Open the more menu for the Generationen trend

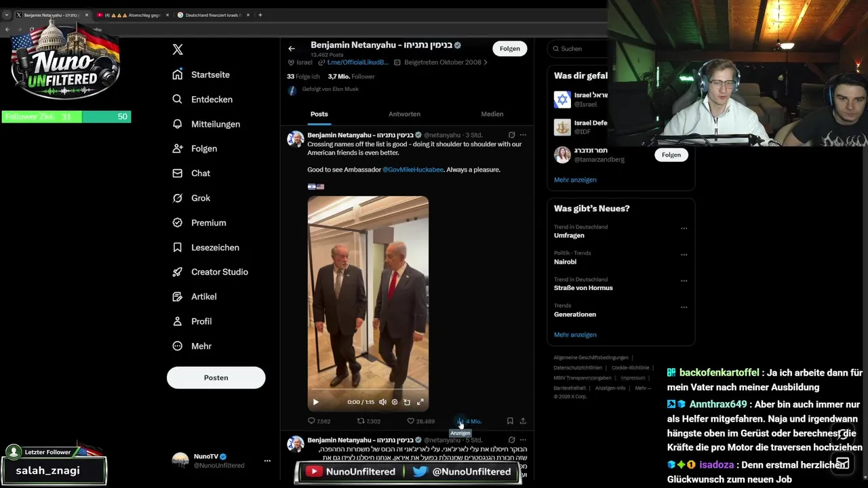click(684, 307)
